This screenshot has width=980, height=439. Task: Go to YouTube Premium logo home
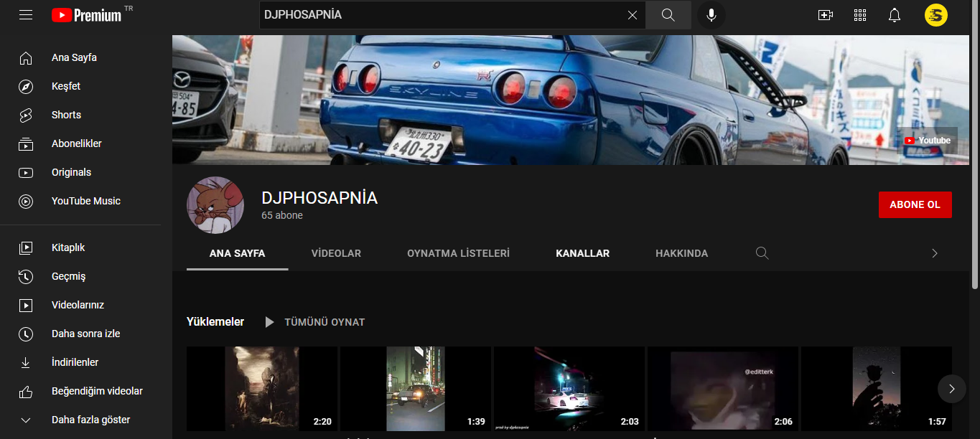point(88,15)
